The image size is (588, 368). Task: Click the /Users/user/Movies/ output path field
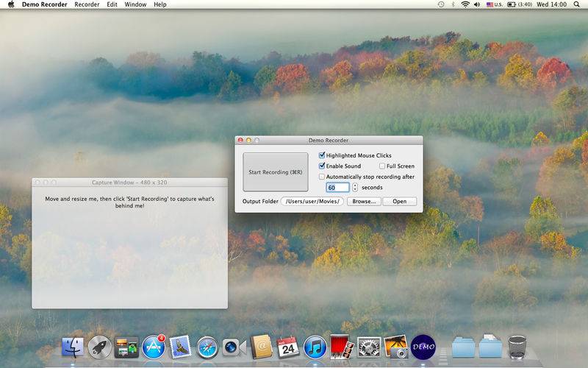click(312, 201)
